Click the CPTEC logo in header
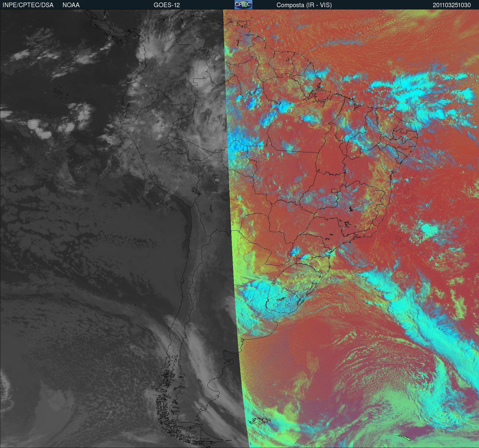 243,5
